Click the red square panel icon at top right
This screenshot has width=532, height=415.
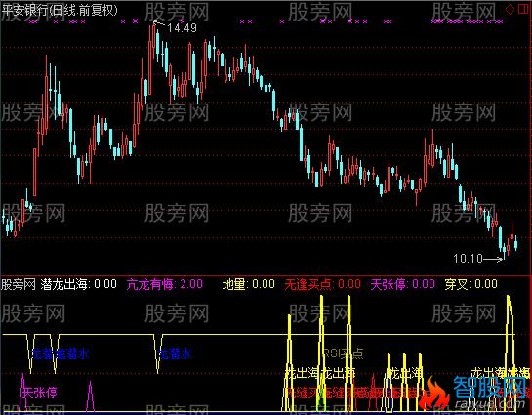[x=523, y=10]
